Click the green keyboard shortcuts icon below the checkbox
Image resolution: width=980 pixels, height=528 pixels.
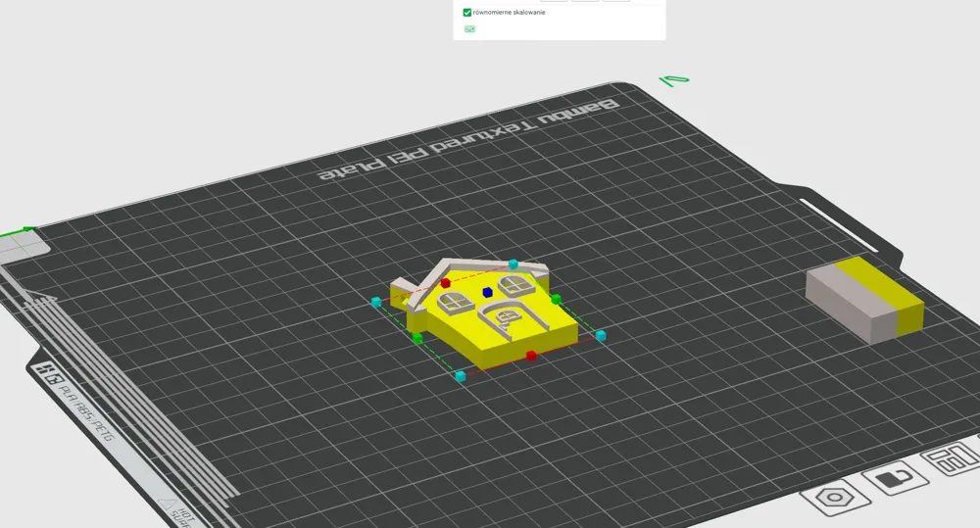point(470,28)
